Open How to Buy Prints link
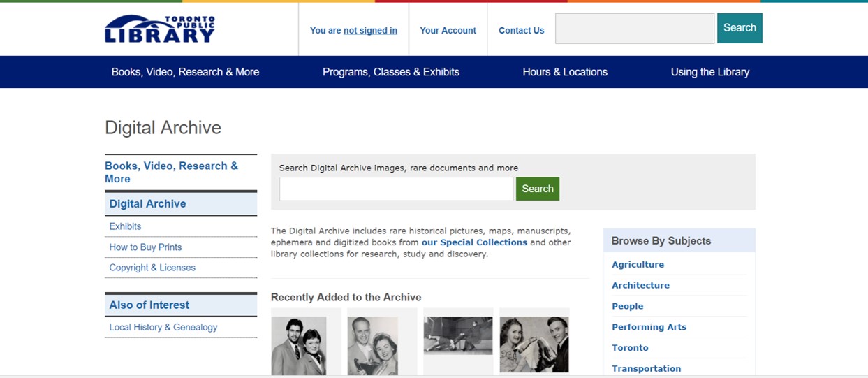The height and width of the screenshot is (378, 868). [145, 247]
